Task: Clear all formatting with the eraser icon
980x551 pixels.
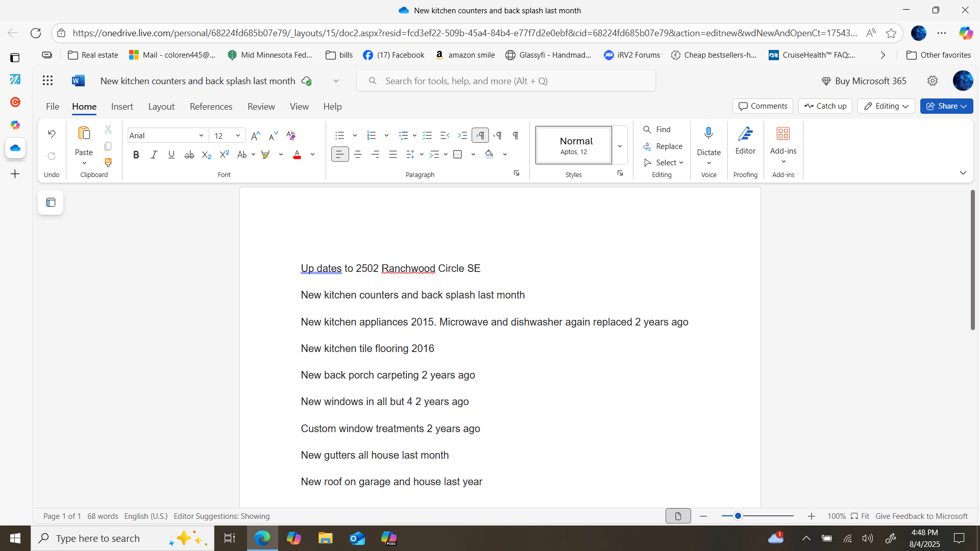Action: (291, 135)
